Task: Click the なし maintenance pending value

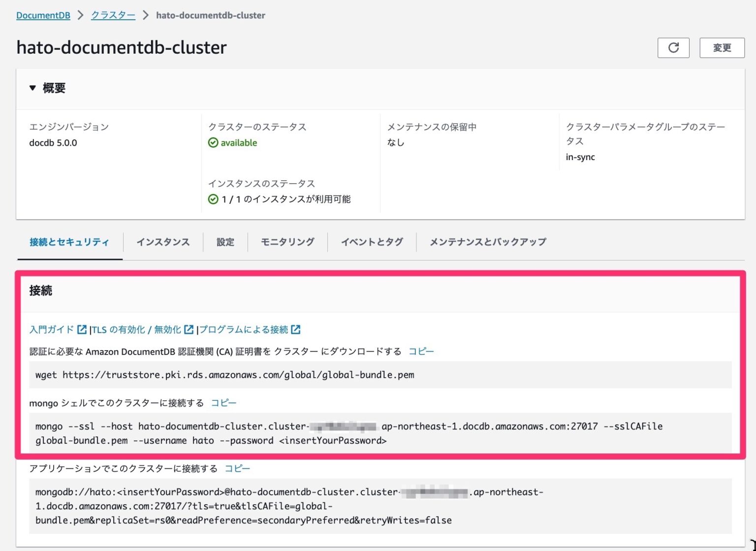Action: (396, 143)
